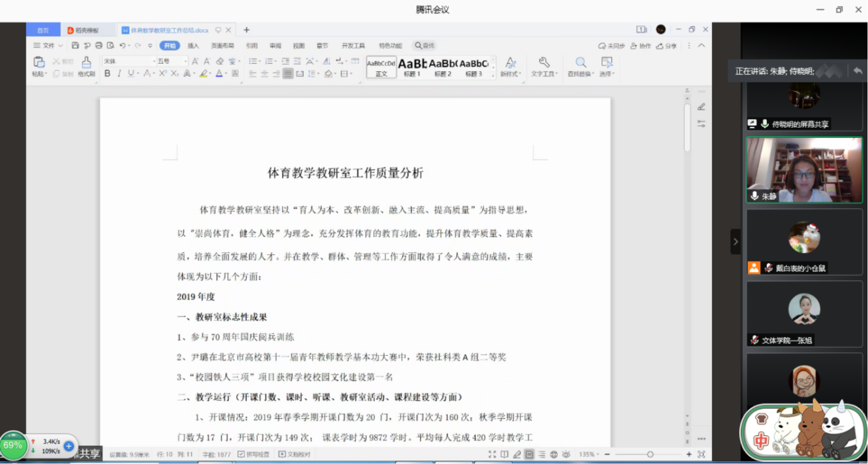Click the Paste clipboard icon
The width and height of the screenshot is (868, 464).
39,63
